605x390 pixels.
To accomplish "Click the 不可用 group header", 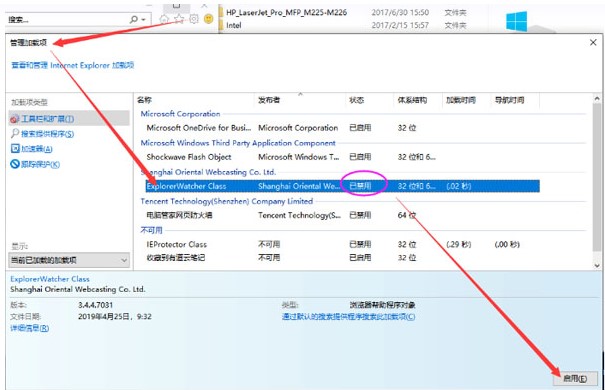I will [151, 230].
